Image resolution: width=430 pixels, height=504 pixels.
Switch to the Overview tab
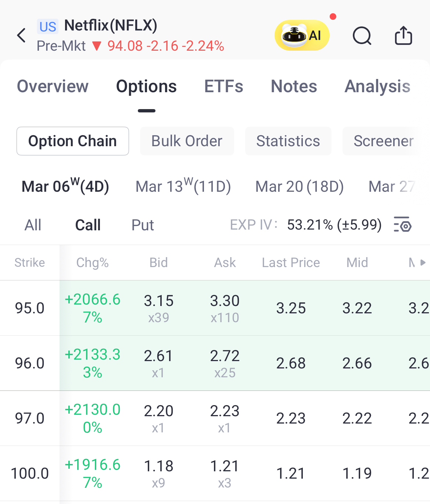(53, 87)
